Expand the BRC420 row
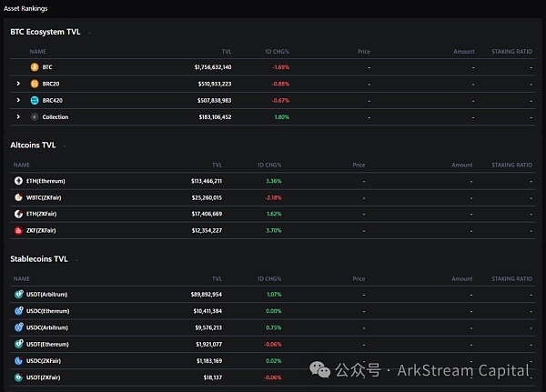546x392 pixels. pyautogui.click(x=18, y=100)
